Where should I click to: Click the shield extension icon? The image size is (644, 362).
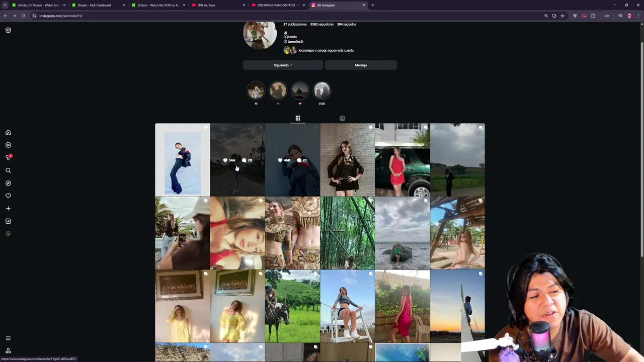(575, 16)
